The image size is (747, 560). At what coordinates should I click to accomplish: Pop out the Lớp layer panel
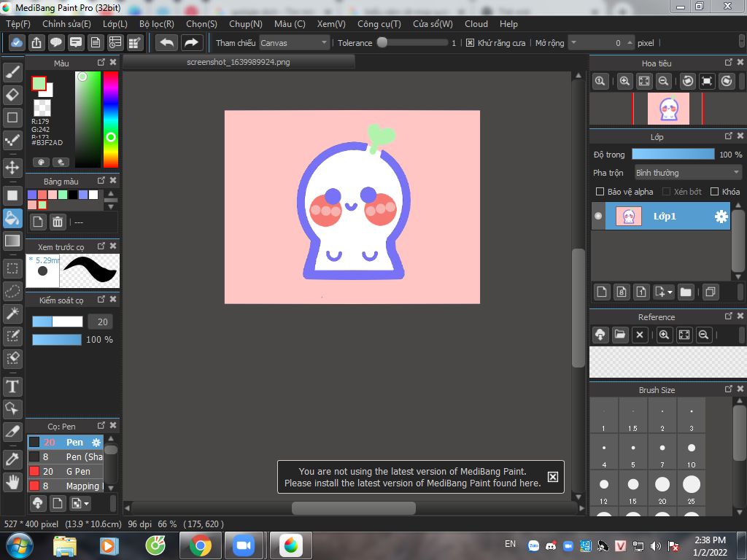(728, 136)
